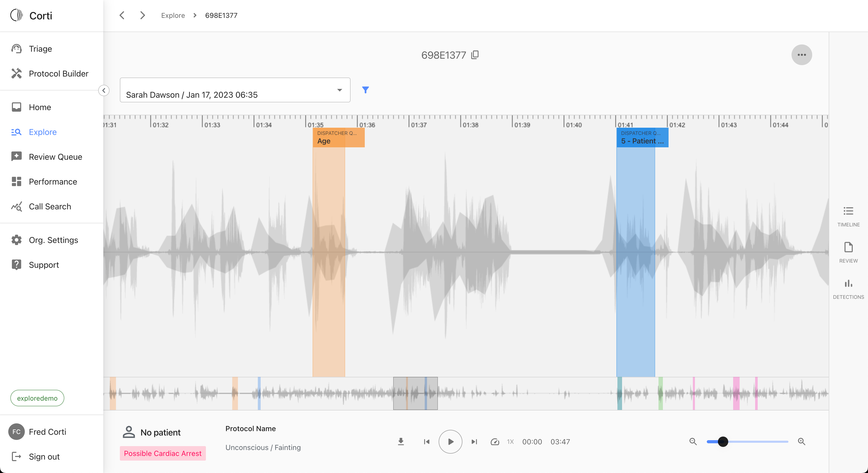Copy the call ID 698E1377
Image resolution: width=868 pixels, height=473 pixels.
[x=475, y=55]
